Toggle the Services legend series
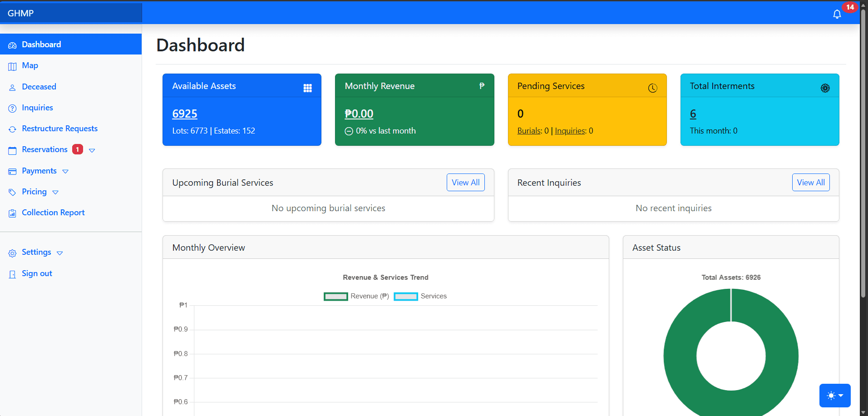Image resolution: width=868 pixels, height=416 pixels. coord(405,297)
